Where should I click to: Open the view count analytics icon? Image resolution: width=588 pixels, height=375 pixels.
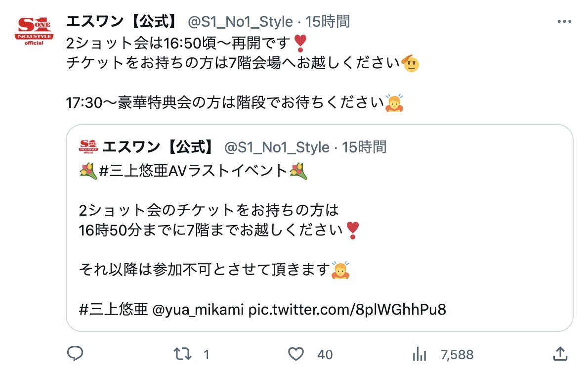click(419, 354)
